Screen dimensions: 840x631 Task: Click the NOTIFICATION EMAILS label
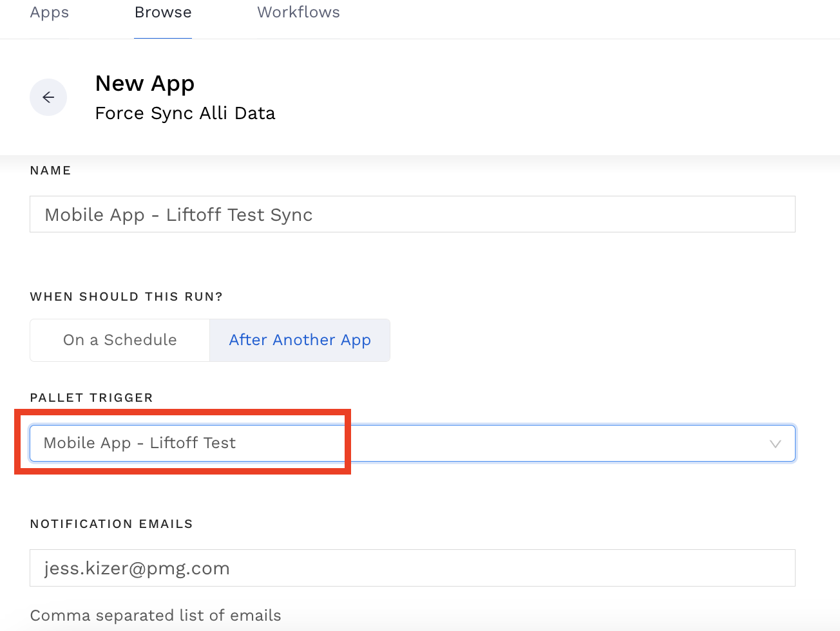[x=111, y=524]
